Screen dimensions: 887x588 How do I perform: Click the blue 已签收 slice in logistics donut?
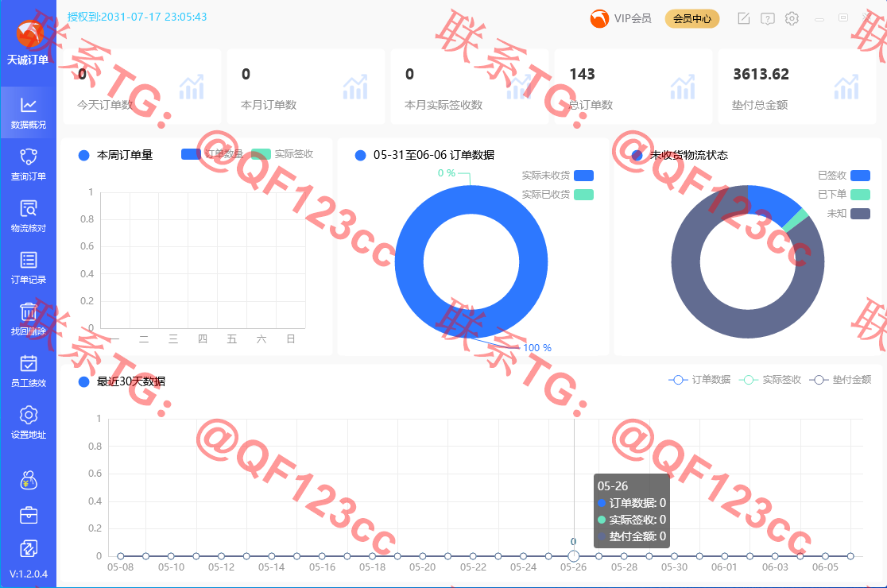[773, 205]
